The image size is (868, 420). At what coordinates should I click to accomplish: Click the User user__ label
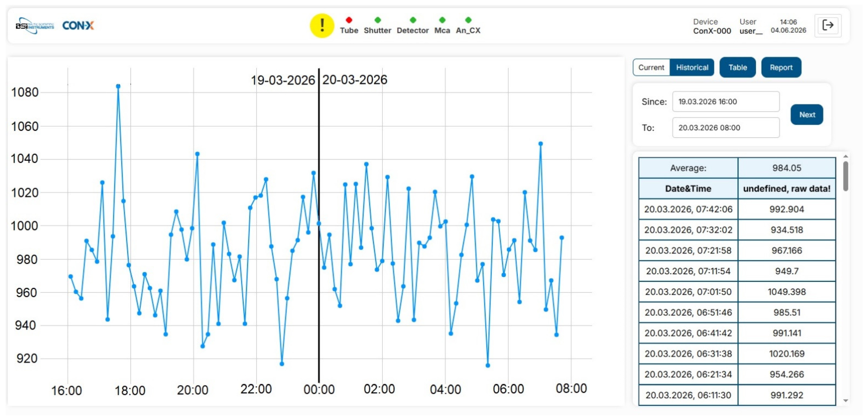click(751, 26)
